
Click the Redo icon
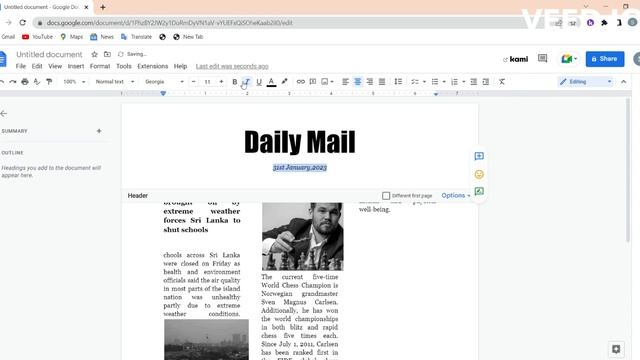13,82
